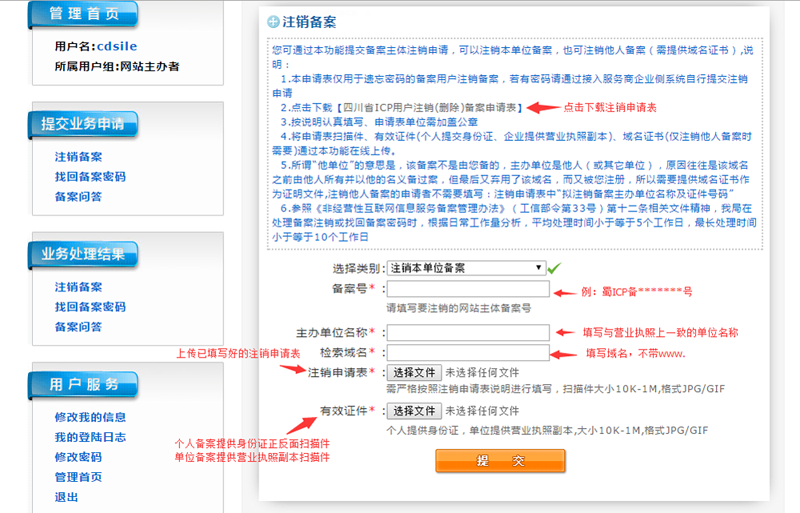Click 选择文件 button for 有效证件
Image resolution: width=800 pixels, height=513 pixels.
tap(414, 411)
